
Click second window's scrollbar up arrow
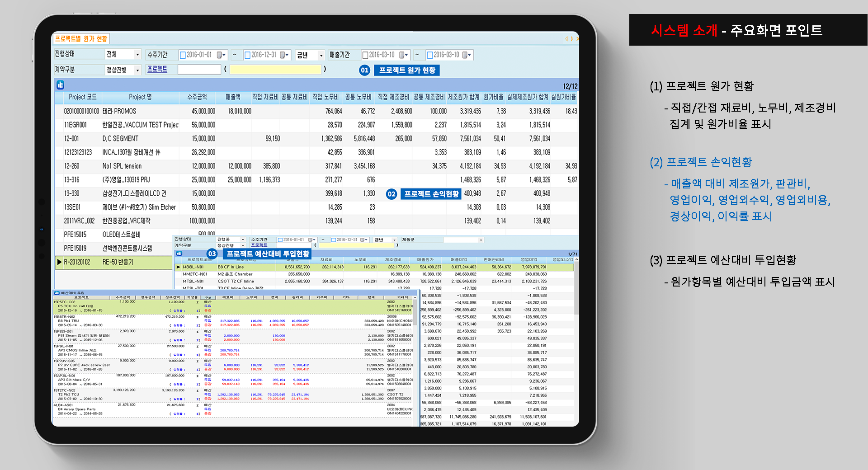pos(576,260)
